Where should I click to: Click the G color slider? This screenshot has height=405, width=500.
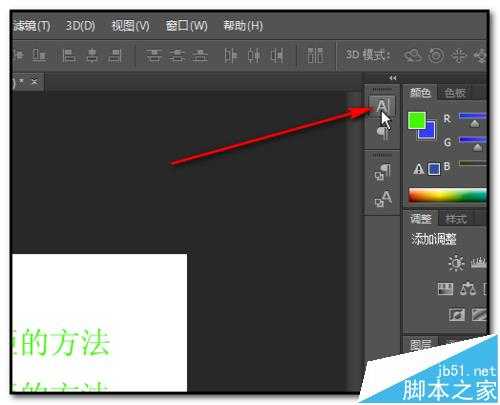[x=473, y=140]
